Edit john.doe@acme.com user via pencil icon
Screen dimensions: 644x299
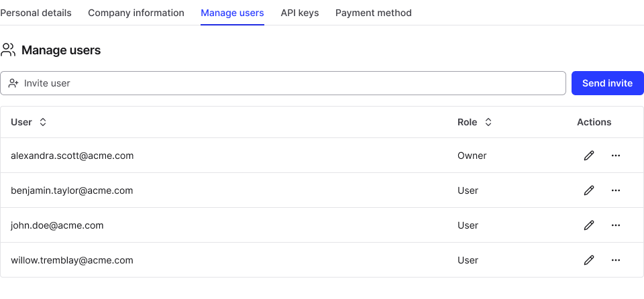tap(589, 225)
